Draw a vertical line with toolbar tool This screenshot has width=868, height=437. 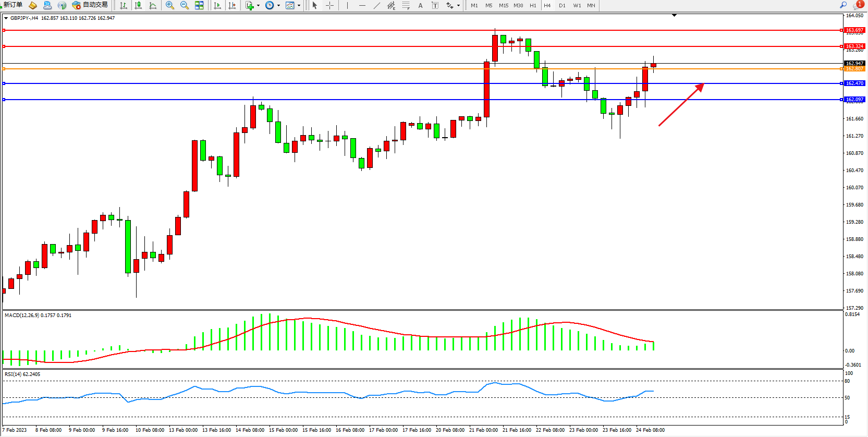tap(347, 5)
